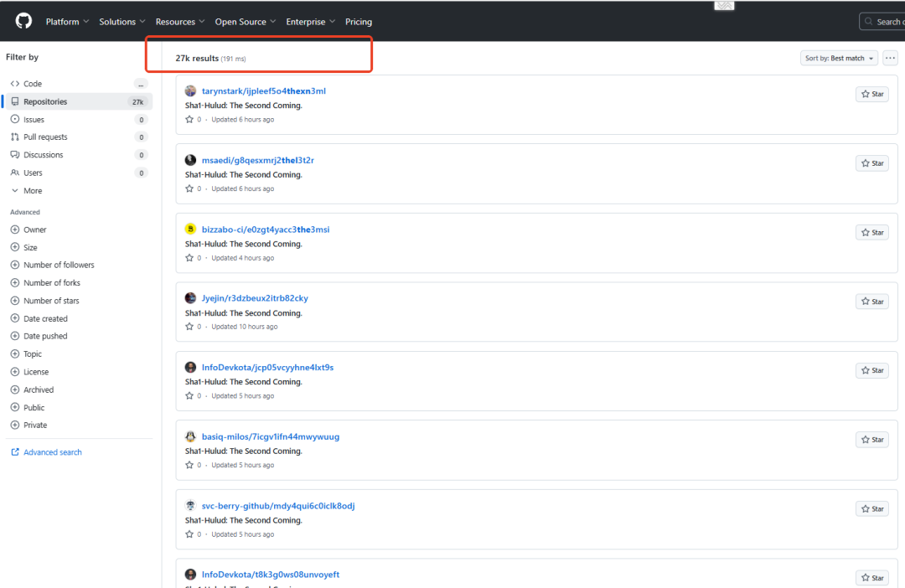905x588 pixels.
Task: Star the Jyejin repository
Action: pos(872,302)
